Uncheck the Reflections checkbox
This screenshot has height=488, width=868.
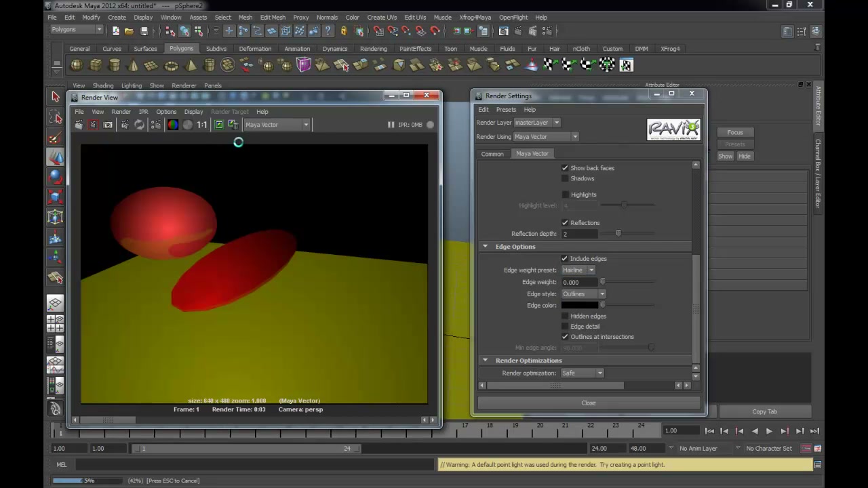565,222
